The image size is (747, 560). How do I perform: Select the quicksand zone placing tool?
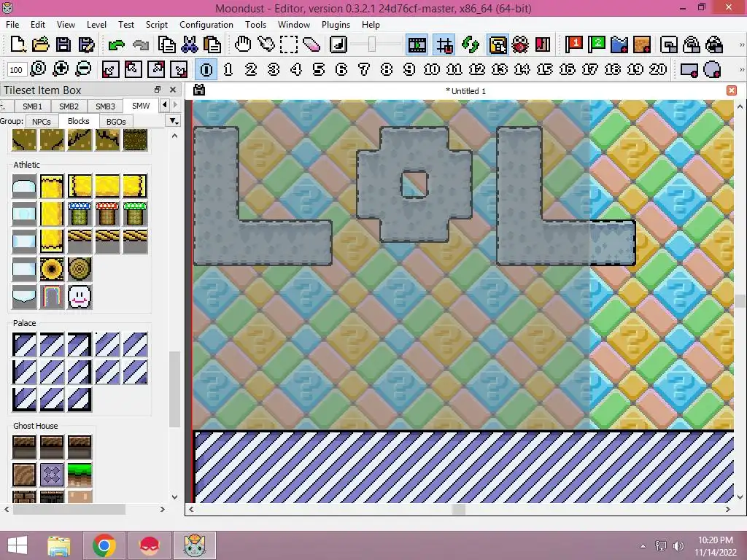click(642, 44)
